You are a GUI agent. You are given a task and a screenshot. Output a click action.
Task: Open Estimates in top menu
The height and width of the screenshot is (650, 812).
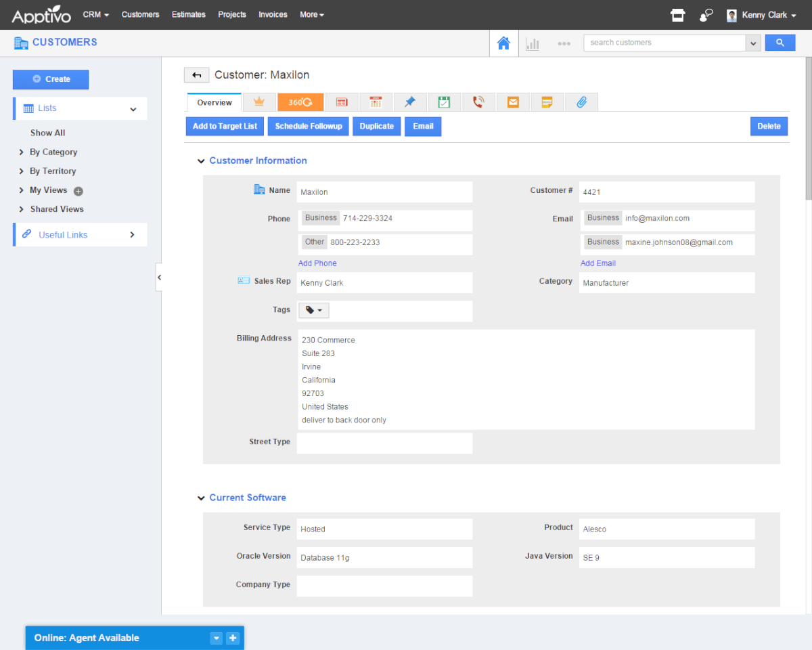point(189,14)
